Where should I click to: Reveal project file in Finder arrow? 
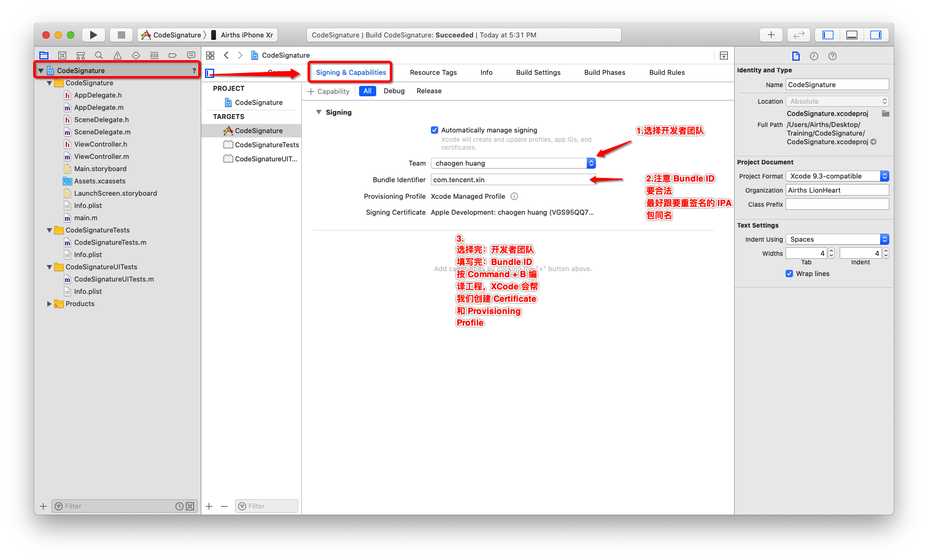[873, 142]
